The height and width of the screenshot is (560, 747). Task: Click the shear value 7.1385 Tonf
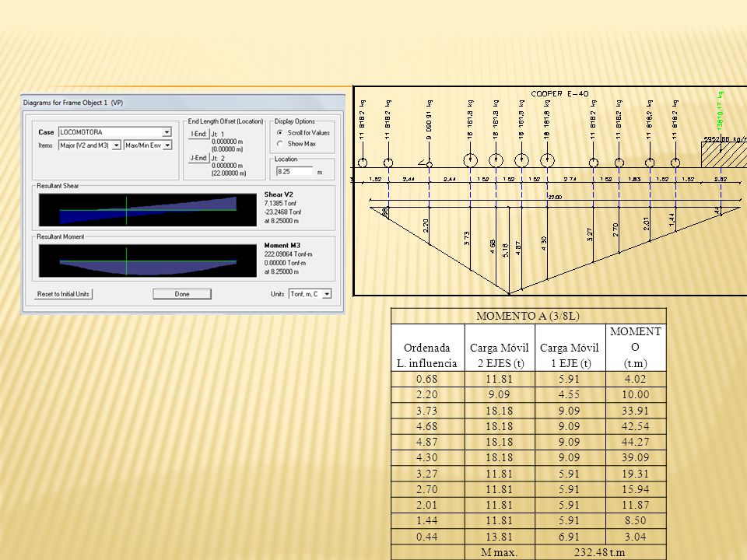click(280, 203)
